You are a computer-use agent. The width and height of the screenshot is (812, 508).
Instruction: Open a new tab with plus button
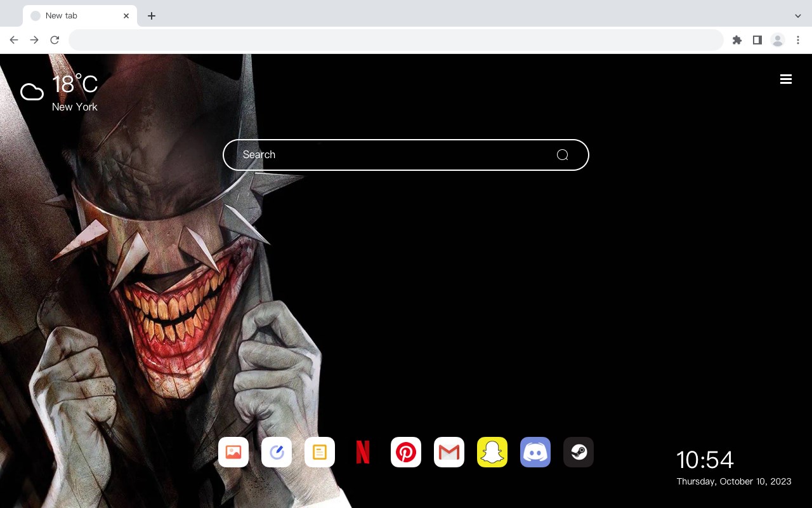(x=151, y=16)
